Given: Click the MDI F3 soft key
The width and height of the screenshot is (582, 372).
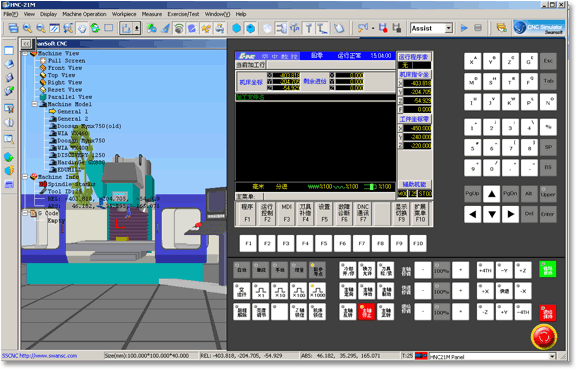Looking at the screenshot, I should click(x=286, y=213).
